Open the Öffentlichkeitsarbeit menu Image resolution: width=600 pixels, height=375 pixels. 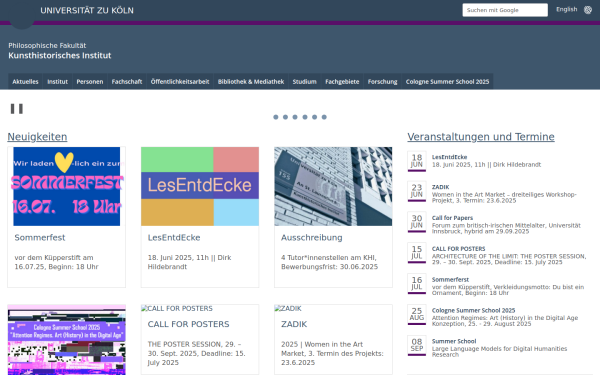click(x=180, y=82)
